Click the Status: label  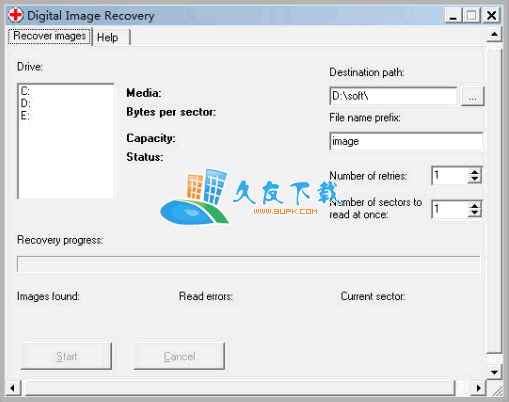[x=145, y=157]
